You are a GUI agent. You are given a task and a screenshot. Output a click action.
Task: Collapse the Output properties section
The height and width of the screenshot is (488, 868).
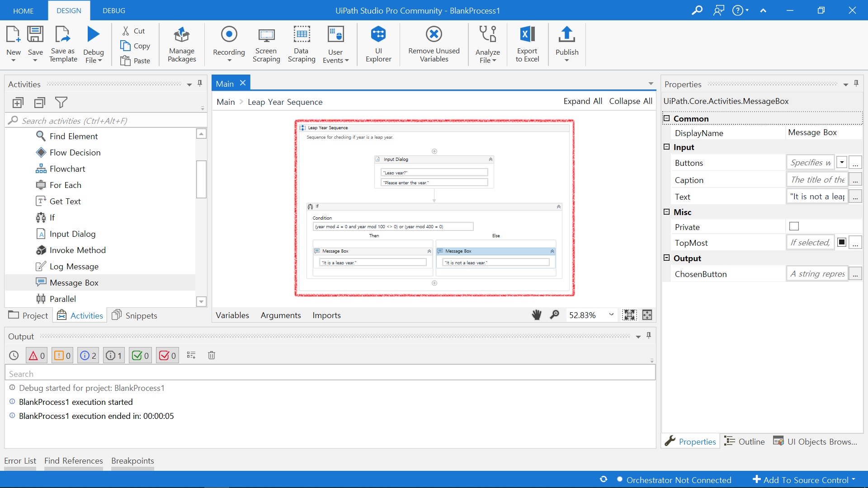(x=666, y=258)
